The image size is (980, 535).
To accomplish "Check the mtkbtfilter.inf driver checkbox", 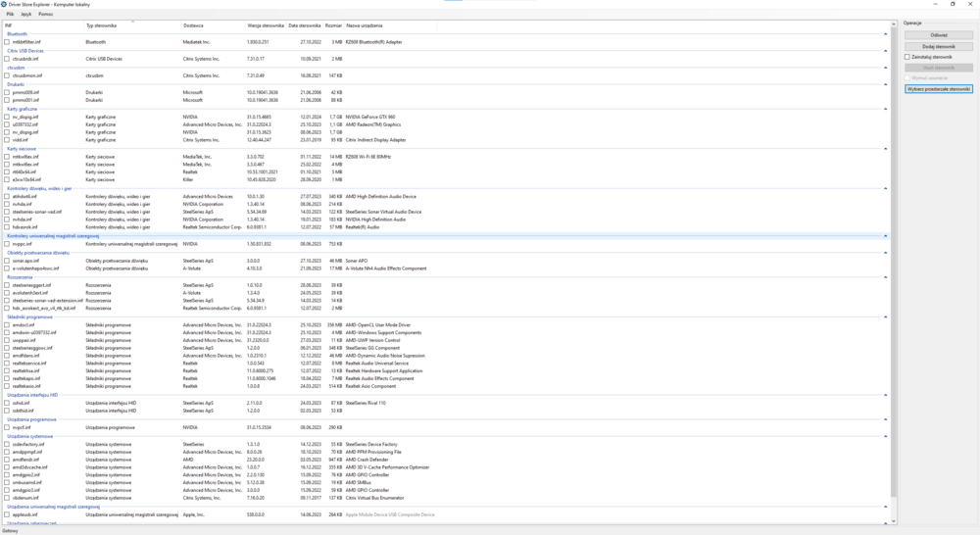I will coord(7,42).
